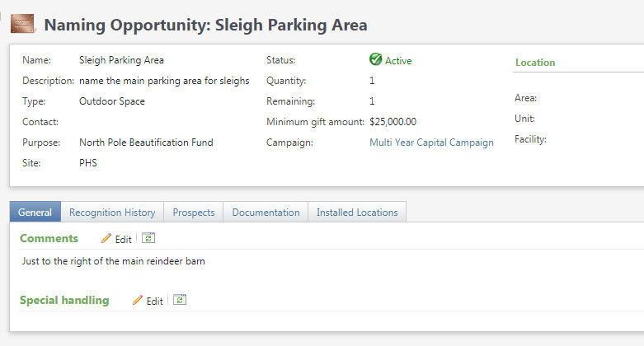Viewport: 644px width, 346px height.
Task: Click the pencil icon beside Special handling
Action: click(137, 301)
